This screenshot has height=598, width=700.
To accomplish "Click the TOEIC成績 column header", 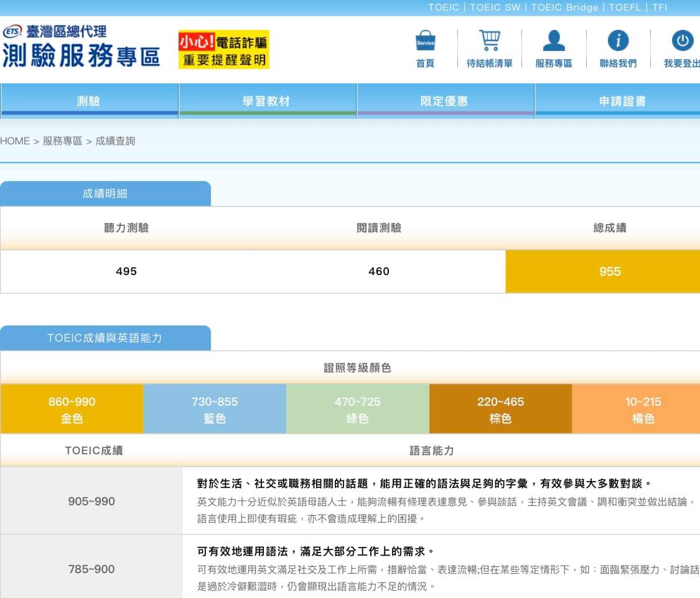I will [94, 450].
